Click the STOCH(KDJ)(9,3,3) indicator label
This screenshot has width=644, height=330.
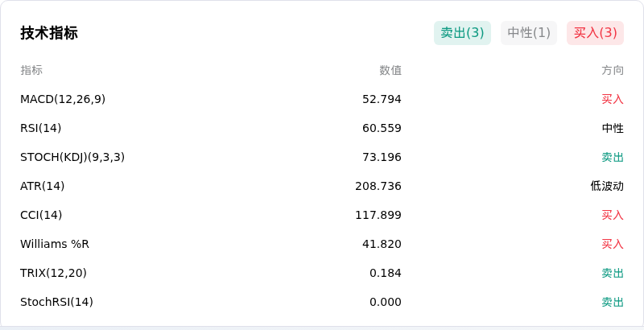click(x=72, y=157)
